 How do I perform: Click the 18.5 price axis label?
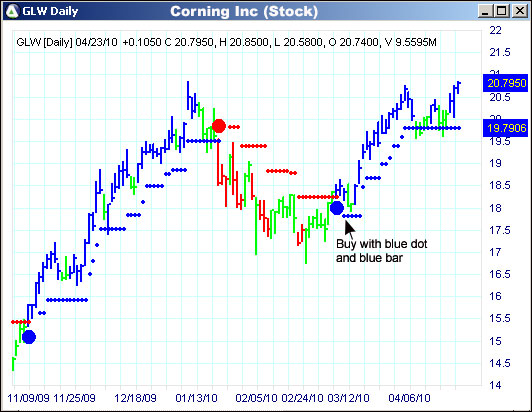click(499, 186)
